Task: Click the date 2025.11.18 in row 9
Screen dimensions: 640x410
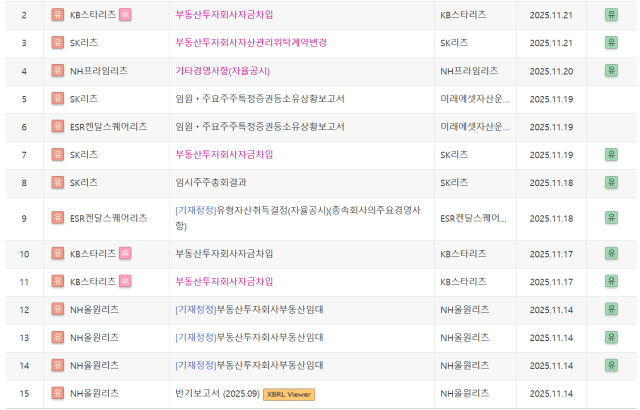Action: (551, 218)
